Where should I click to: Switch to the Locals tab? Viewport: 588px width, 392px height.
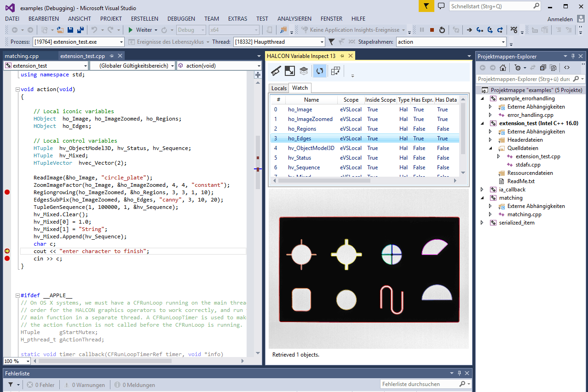coord(279,88)
